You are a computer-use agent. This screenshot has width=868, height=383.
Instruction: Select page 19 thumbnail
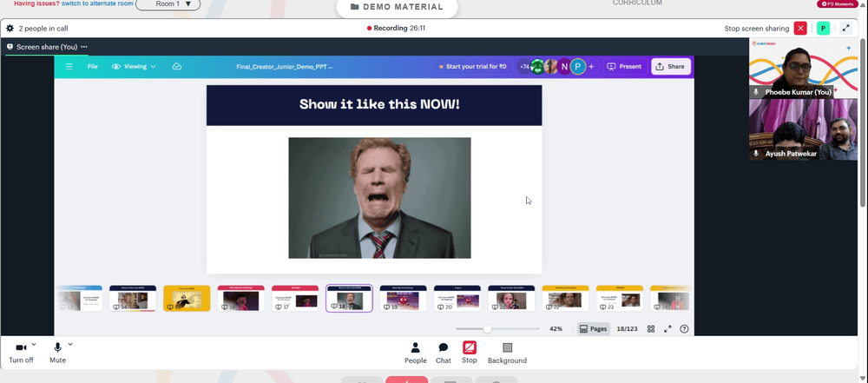[403, 298]
